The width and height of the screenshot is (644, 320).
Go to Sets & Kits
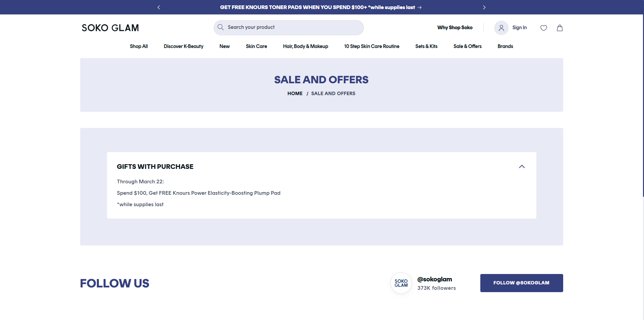(x=426, y=46)
